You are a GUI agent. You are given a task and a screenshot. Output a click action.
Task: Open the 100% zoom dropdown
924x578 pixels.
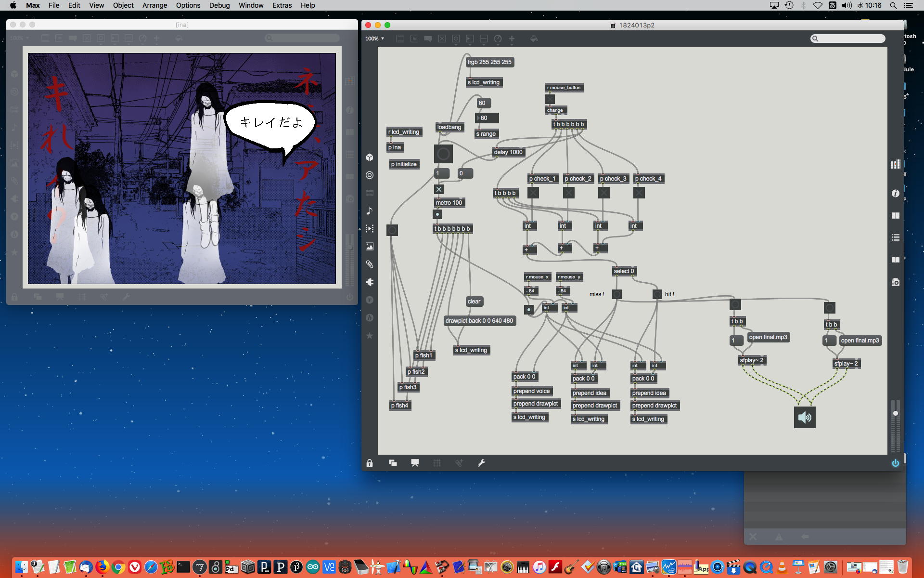374,39
